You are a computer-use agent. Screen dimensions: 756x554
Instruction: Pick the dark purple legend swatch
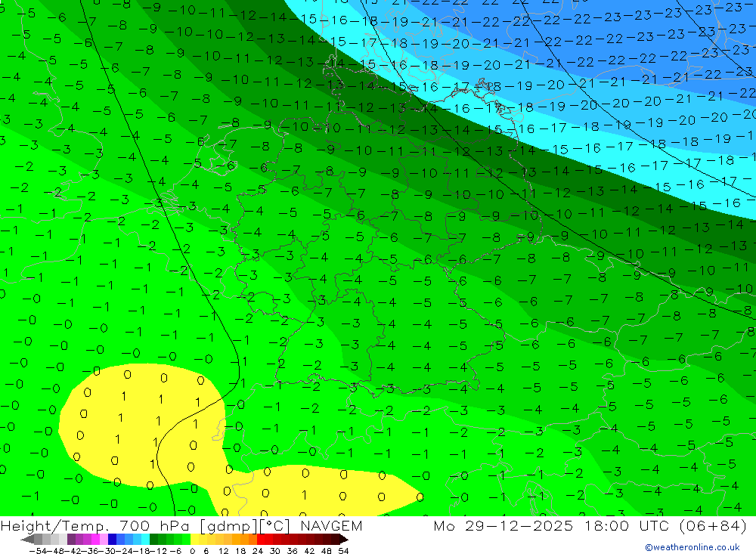tap(71, 540)
